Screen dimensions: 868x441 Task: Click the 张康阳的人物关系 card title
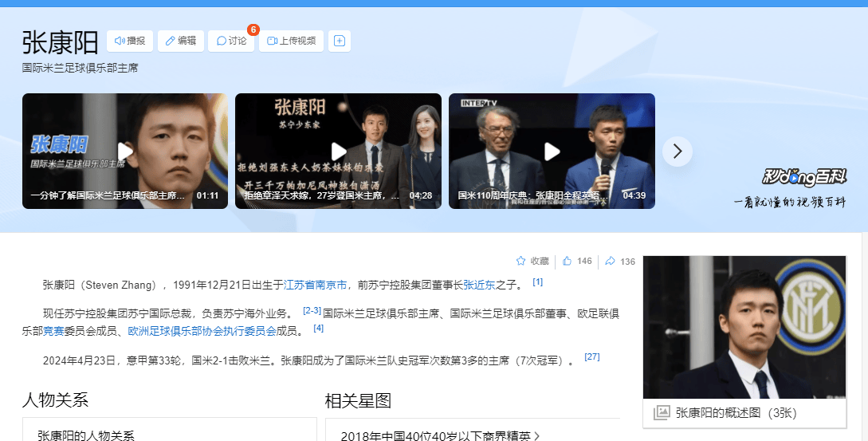[x=86, y=436]
